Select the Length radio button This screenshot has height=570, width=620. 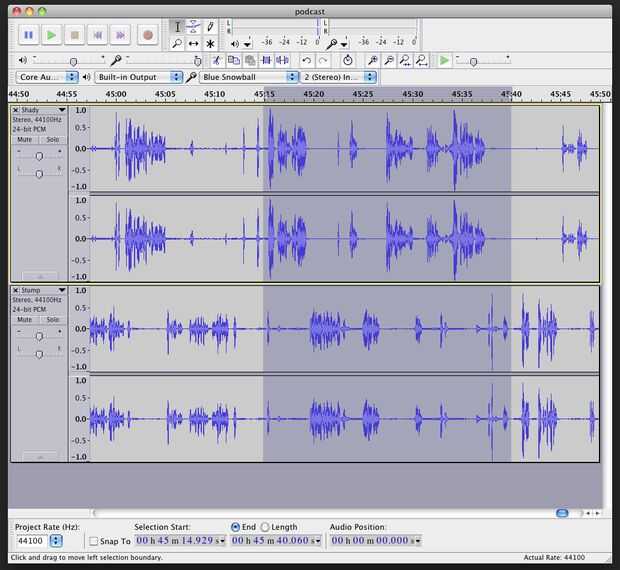coord(265,527)
